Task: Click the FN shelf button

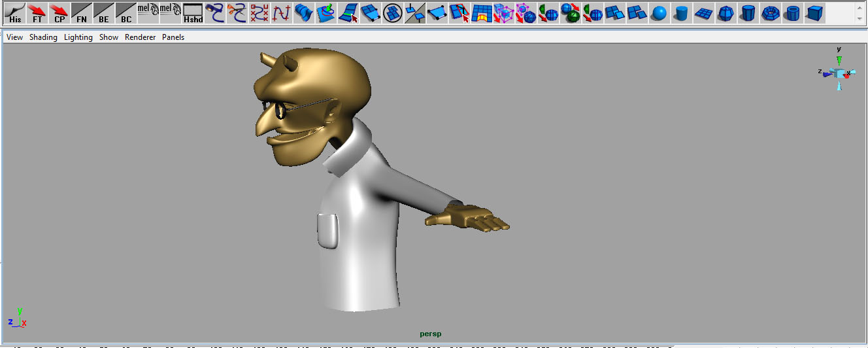Action: [82, 13]
